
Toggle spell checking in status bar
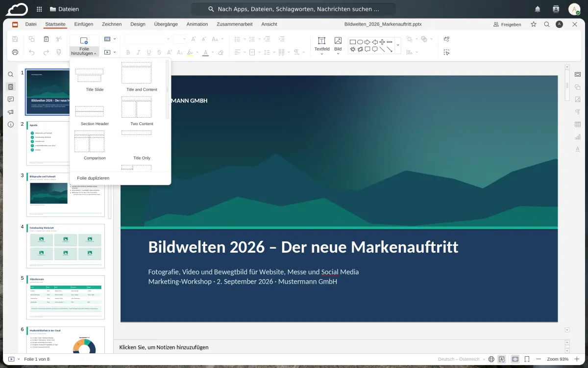pyautogui.click(x=502, y=359)
